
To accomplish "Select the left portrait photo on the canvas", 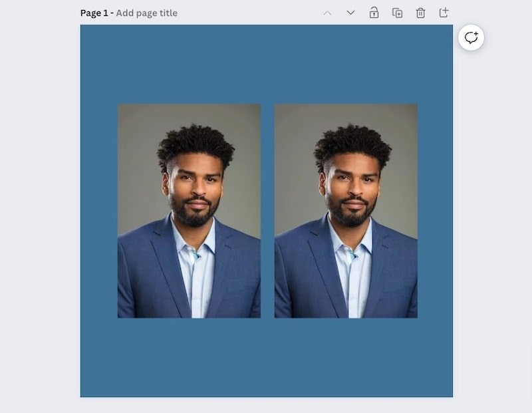I will click(189, 211).
